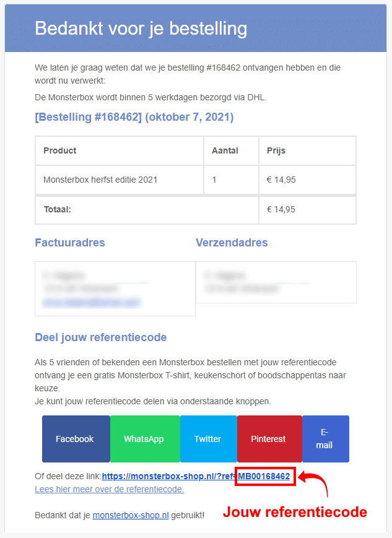Image resolution: width=392 pixels, height=538 pixels.
Task: Click the 'Product' column header
Action: (x=60, y=150)
